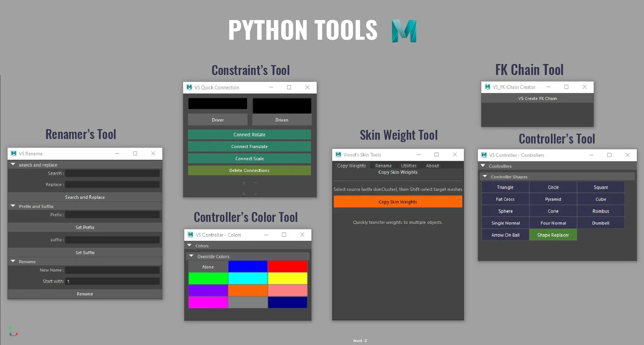Image resolution: width=644 pixels, height=345 pixels.
Task: Click the Maya icon on VS Quick Connection window
Action: tap(189, 87)
